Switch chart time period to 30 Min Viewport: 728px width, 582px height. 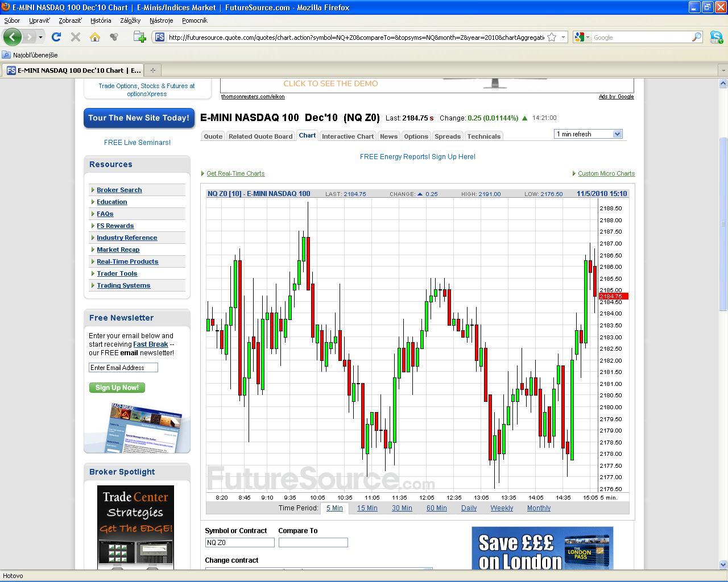(x=402, y=508)
